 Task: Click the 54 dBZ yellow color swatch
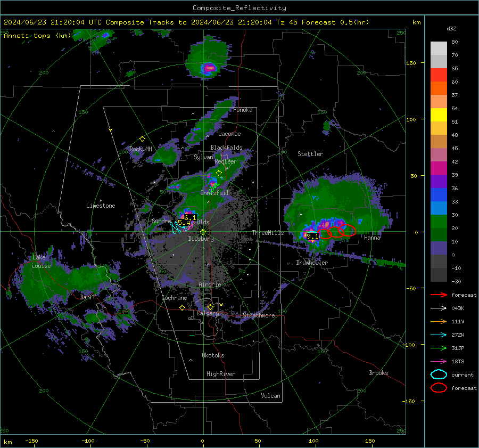click(439, 115)
